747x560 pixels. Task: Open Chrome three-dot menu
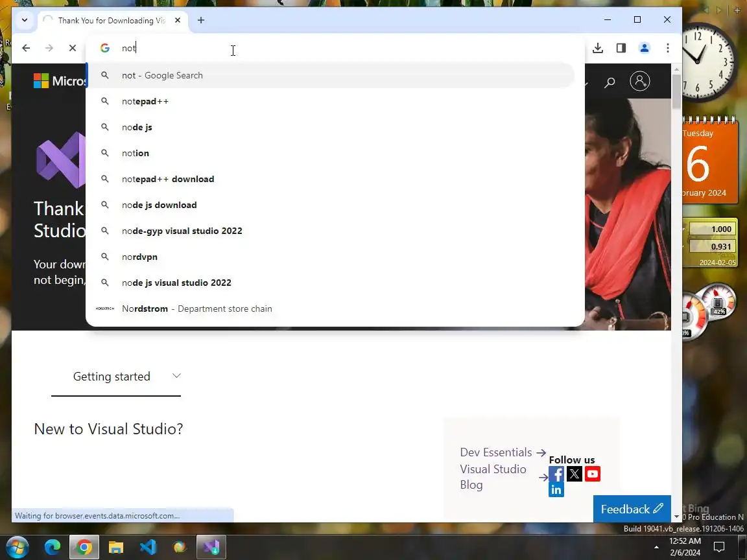[668, 48]
